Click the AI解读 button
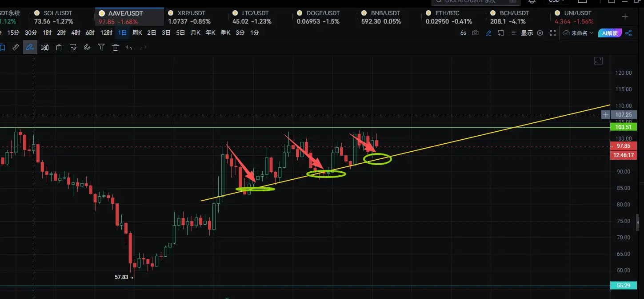The image size is (644, 299). pyautogui.click(x=610, y=33)
